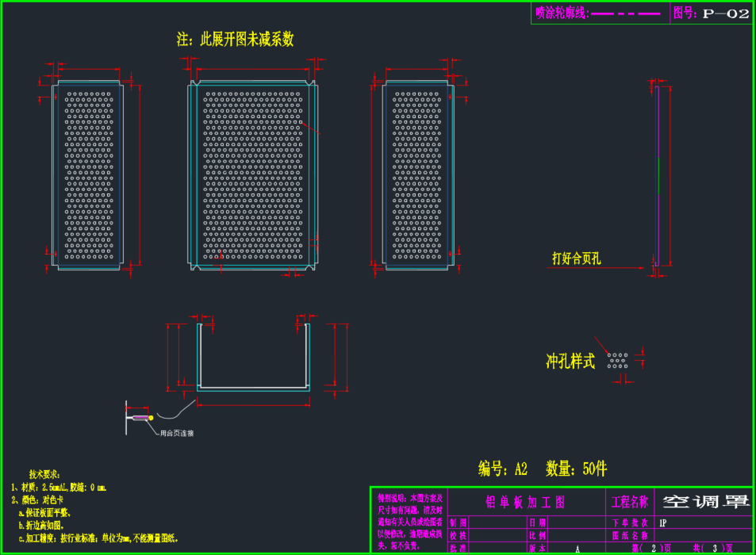Click the U-shaped section profile view
The image size is (756, 555).
coord(253,357)
